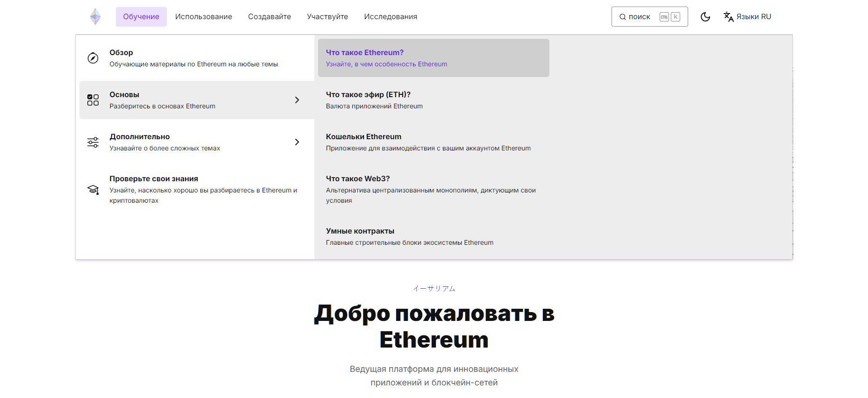Open Кошельки Ethereum link
Image resolution: width=868 pixels, height=398 pixels.
tap(434, 142)
